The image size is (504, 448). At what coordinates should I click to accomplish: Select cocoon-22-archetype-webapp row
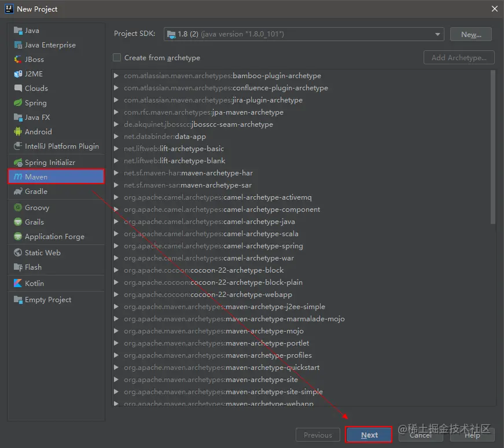tap(301, 295)
